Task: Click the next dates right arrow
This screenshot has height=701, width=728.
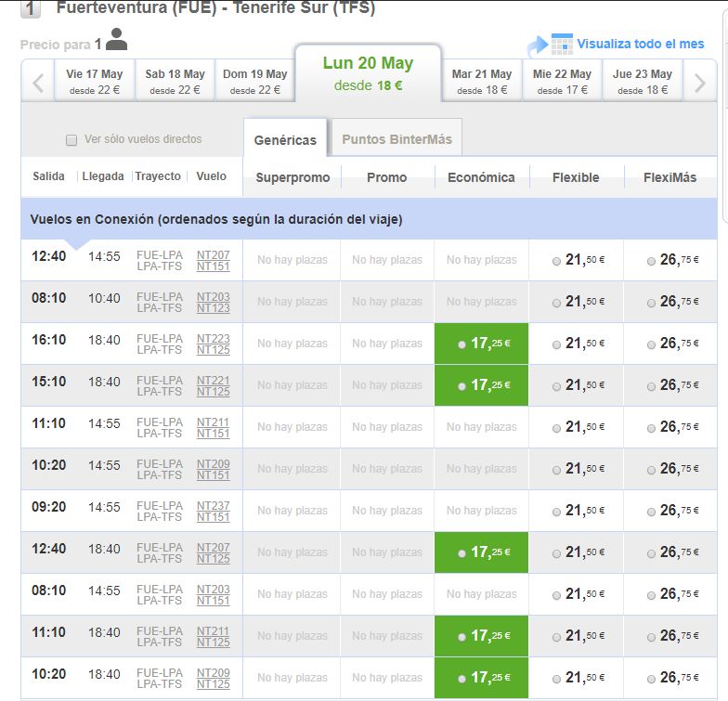Action: tap(700, 84)
